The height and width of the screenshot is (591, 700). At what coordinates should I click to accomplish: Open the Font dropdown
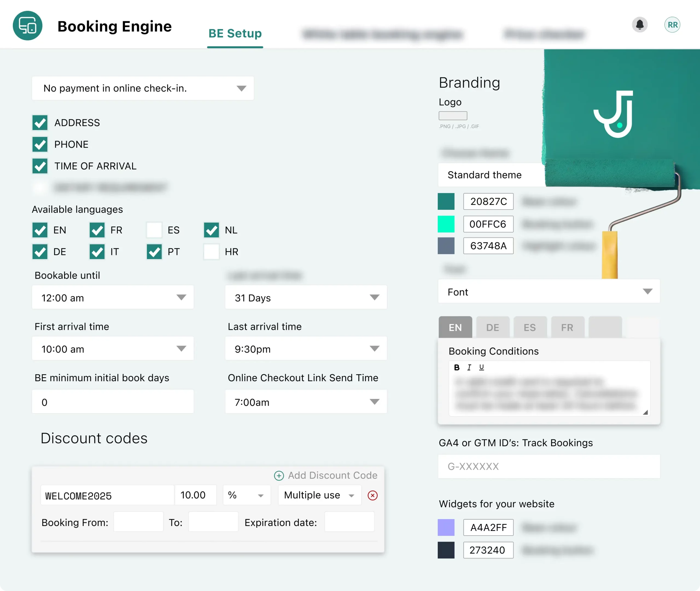[549, 292]
